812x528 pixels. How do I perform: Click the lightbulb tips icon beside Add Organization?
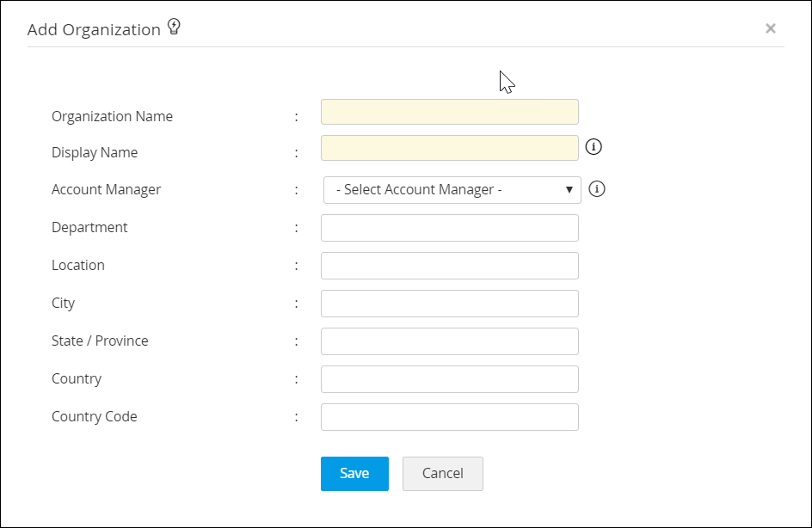tap(174, 28)
